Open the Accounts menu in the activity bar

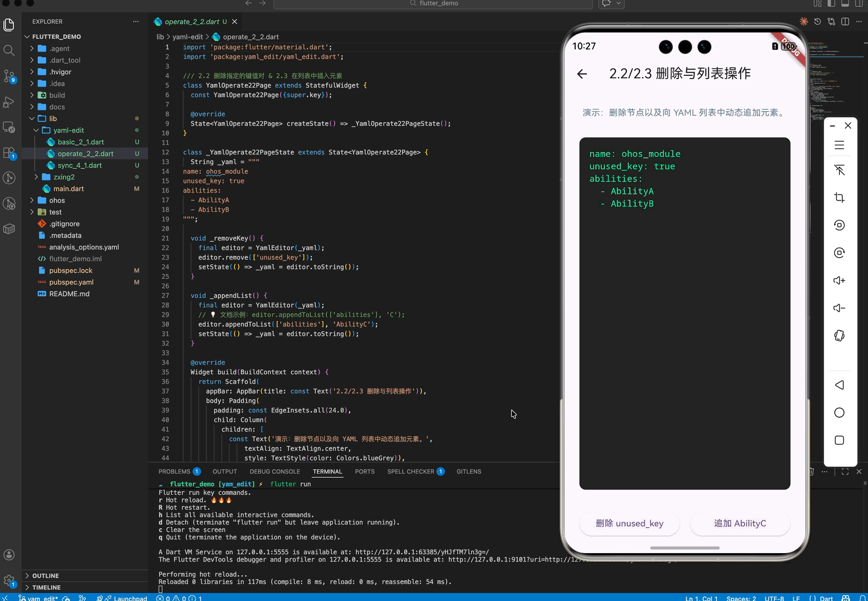tap(9, 555)
